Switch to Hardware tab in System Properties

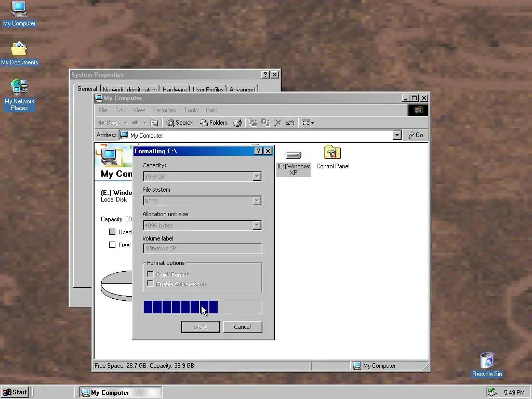(x=175, y=89)
